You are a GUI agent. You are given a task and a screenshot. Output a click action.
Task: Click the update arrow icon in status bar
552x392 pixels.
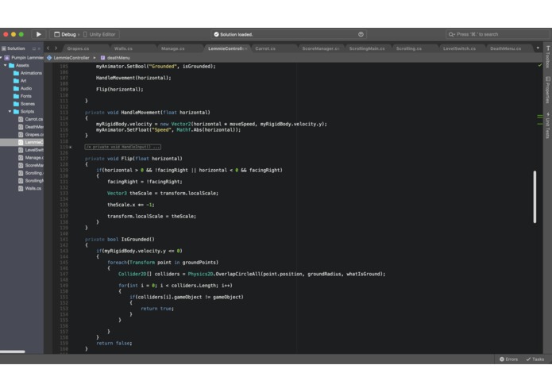click(361, 34)
